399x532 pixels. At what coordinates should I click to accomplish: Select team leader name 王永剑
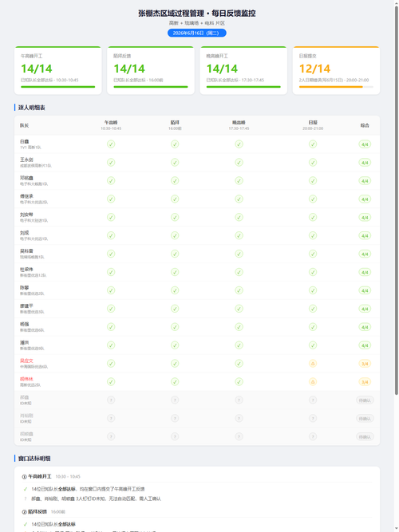(x=26, y=160)
